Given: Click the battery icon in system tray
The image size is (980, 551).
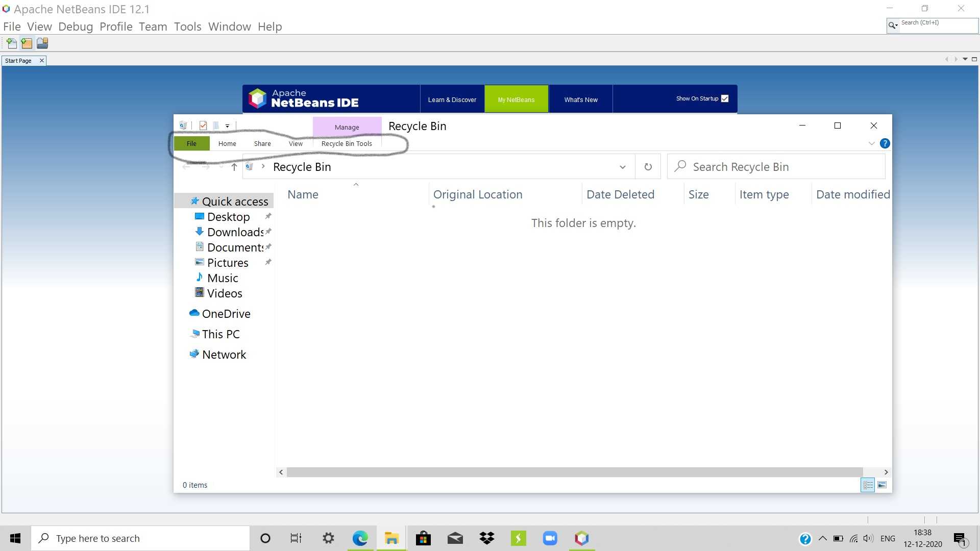Looking at the screenshot, I should 838,538.
